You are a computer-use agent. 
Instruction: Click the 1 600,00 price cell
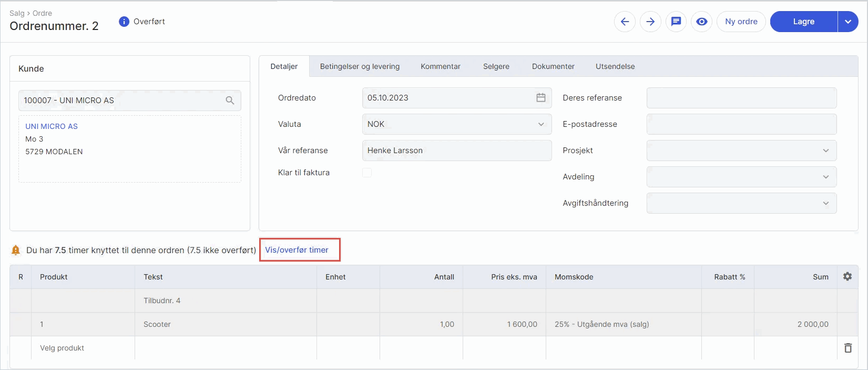[x=505, y=324]
